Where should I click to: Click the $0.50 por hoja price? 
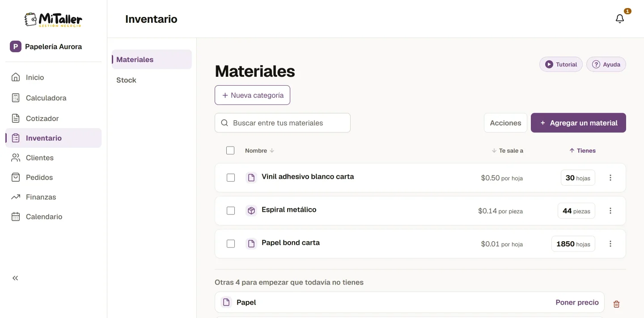pyautogui.click(x=502, y=178)
